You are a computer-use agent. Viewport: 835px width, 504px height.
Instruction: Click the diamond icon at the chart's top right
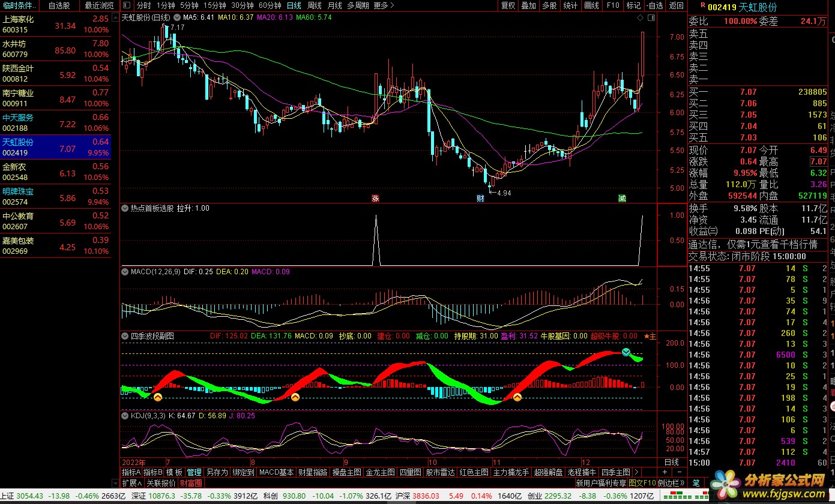coord(641,18)
